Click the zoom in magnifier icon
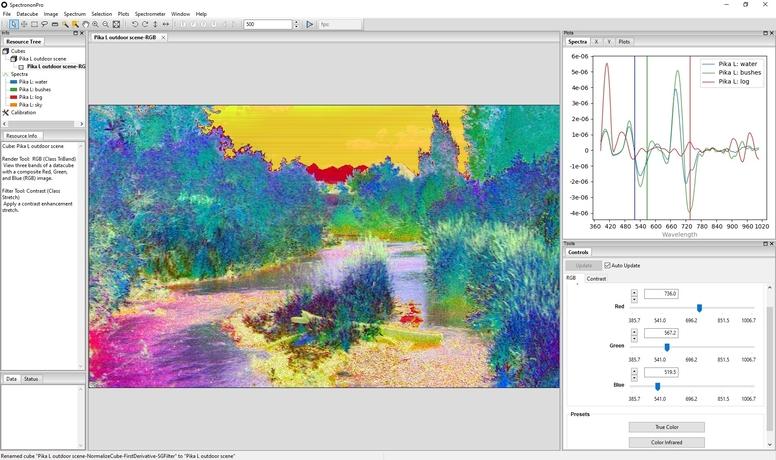 pos(96,24)
